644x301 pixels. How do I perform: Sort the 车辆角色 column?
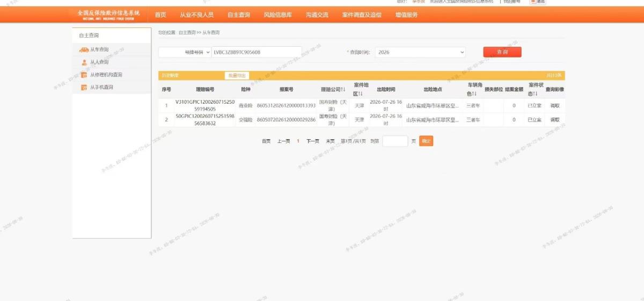474,94
